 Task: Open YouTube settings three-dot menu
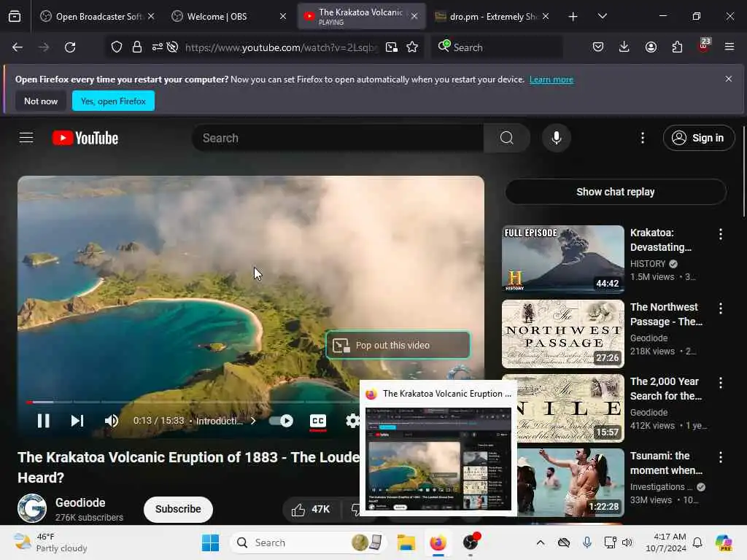coord(643,138)
